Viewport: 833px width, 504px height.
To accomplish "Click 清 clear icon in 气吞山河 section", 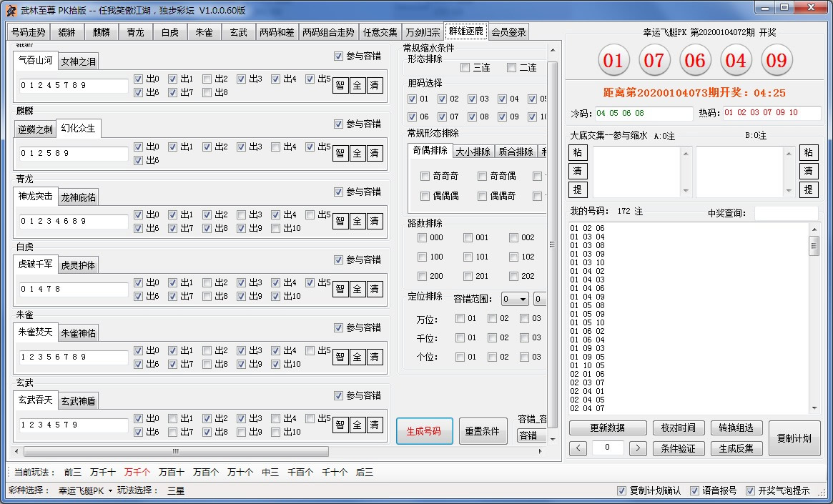I will pyautogui.click(x=373, y=85).
